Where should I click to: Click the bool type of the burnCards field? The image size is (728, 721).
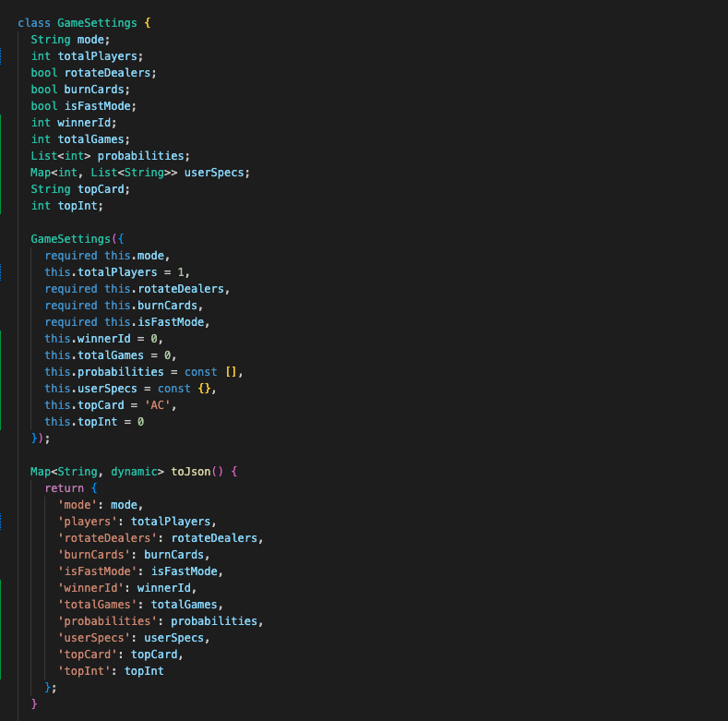43,90
